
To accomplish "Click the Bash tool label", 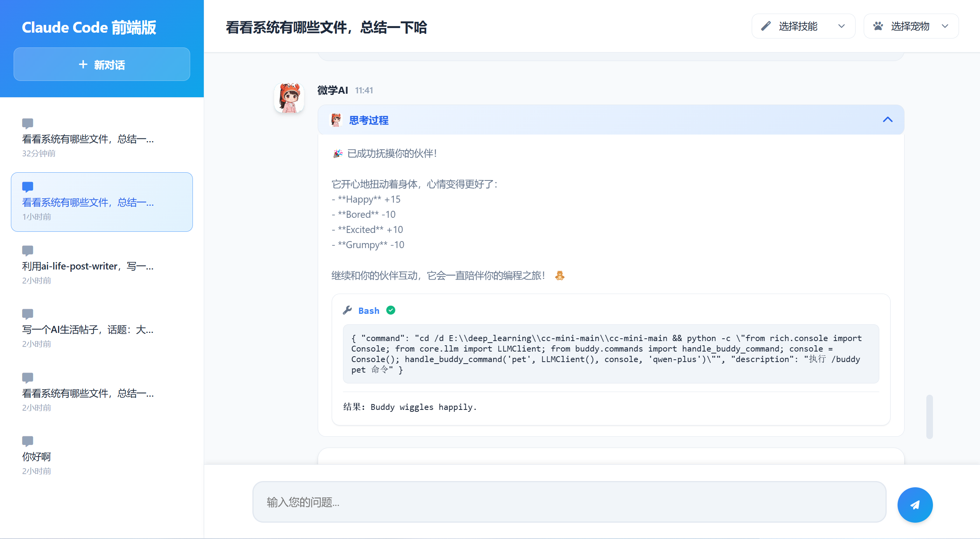I will tap(369, 311).
